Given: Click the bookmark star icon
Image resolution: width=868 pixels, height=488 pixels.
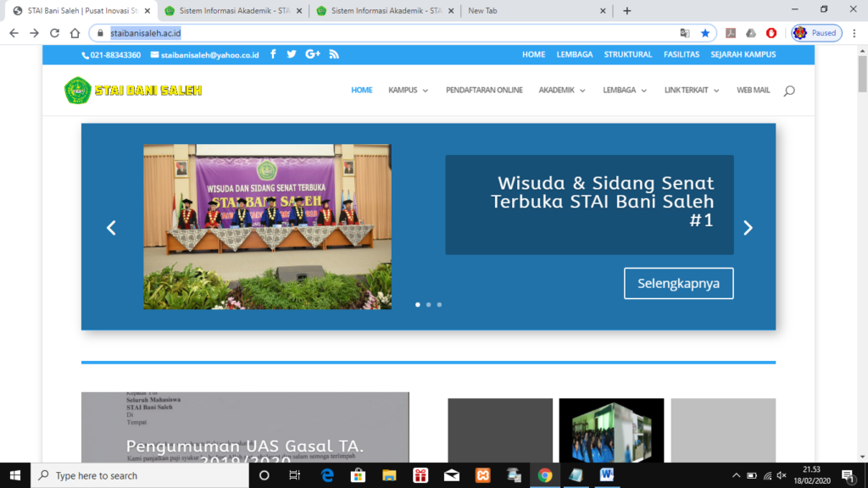Looking at the screenshot, I should 705,33.
